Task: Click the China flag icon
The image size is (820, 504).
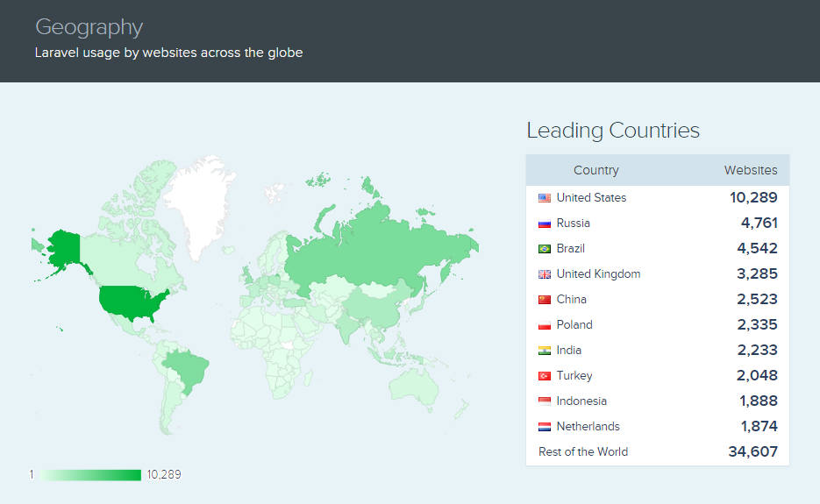Action: coord(545,300)
